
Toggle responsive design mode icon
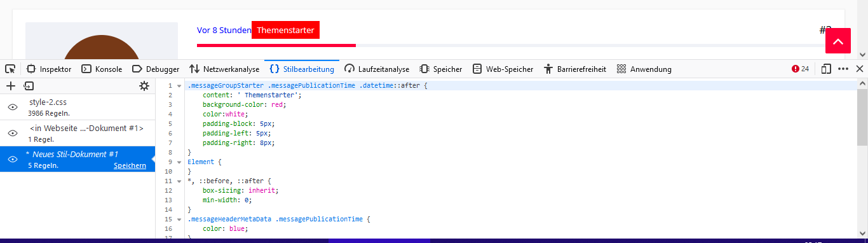(x=826, y=69)
